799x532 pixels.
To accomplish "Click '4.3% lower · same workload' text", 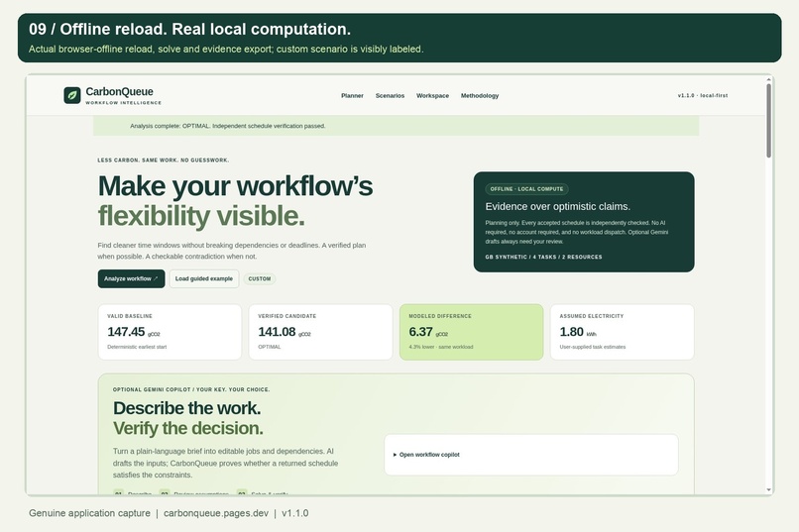I will pos(441,347).
